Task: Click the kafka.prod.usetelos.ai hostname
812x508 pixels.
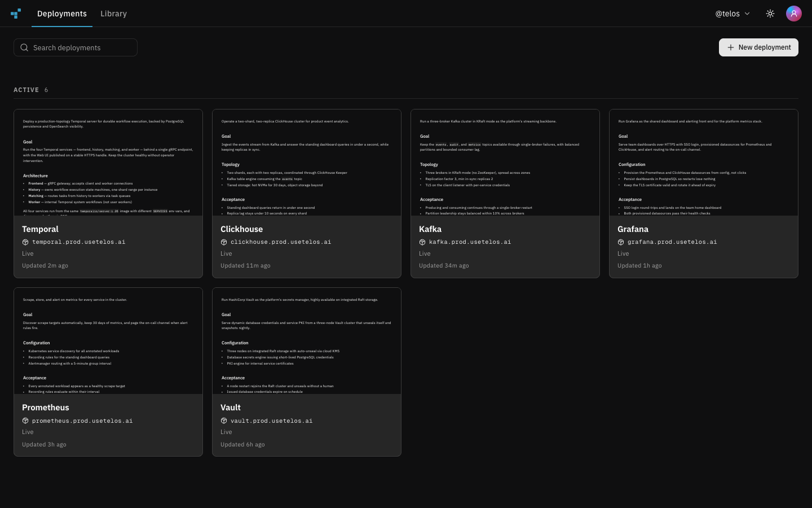Action: coord(470,242)
